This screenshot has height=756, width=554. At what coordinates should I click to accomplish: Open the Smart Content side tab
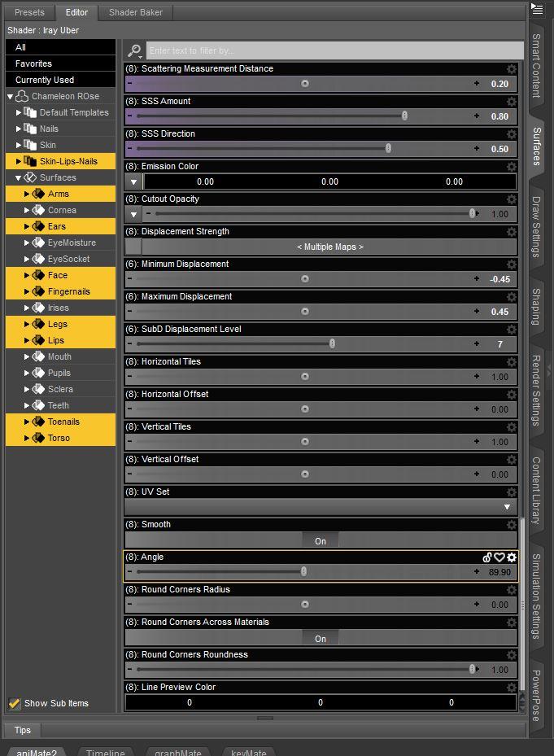tap(536, 65)
